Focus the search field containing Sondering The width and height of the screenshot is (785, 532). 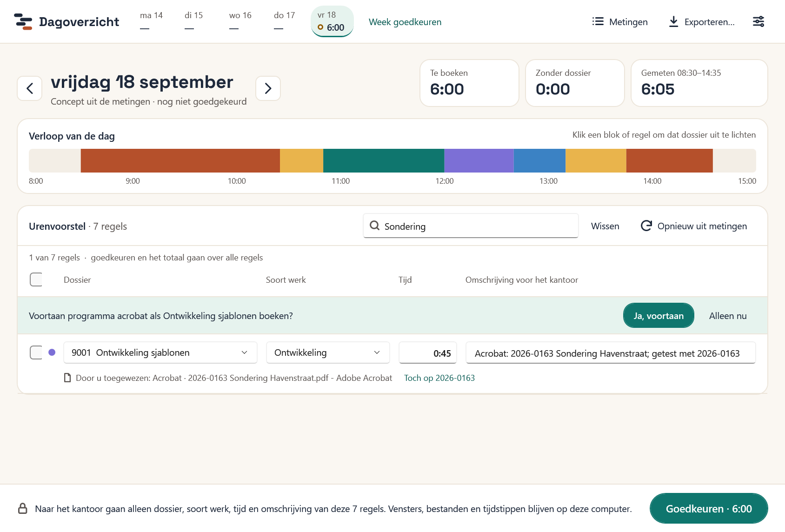(x=471, y=226)
